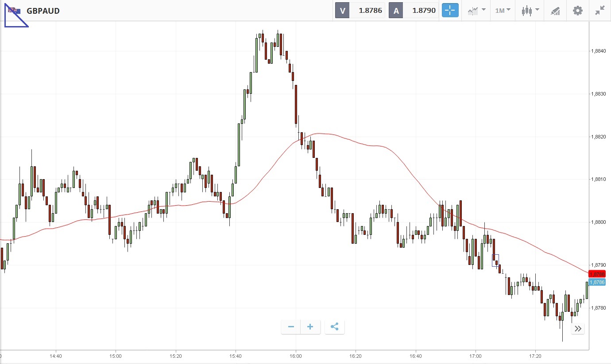This screenshot has width=611, height=364.
Task: Click the A buy button
Action: point(396,11)
